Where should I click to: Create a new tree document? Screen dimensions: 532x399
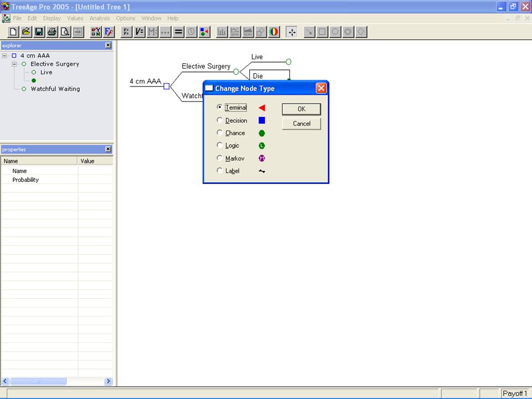13,32
